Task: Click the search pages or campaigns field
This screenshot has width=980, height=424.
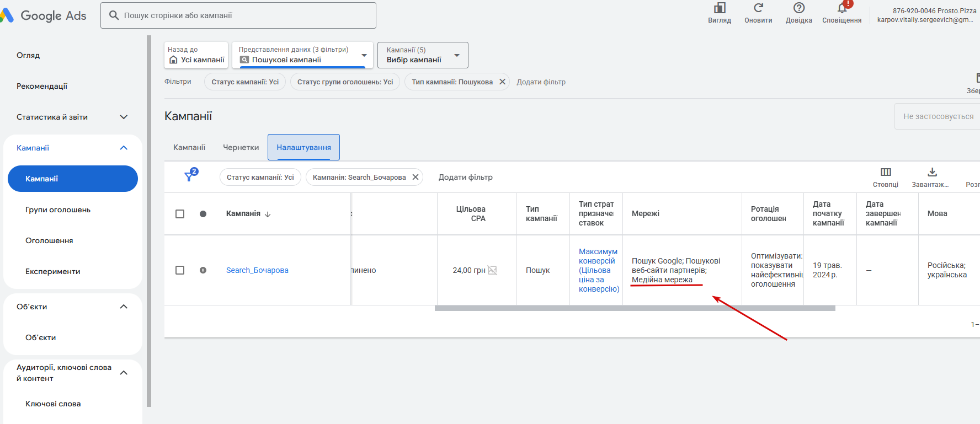Action: click(x=243, y=15)
